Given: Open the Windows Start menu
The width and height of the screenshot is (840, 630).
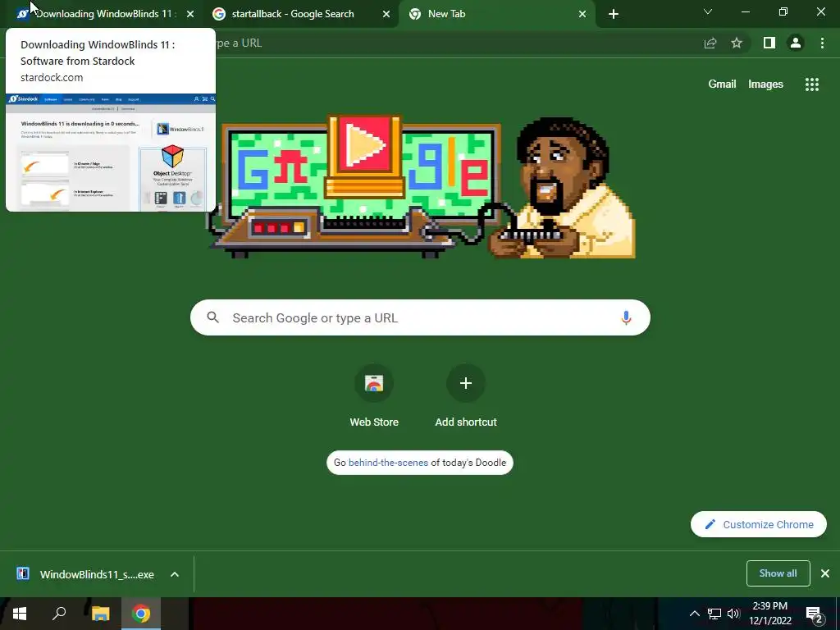Looking at the screenshot, I should pyautogui.click(x=20, y=614).
